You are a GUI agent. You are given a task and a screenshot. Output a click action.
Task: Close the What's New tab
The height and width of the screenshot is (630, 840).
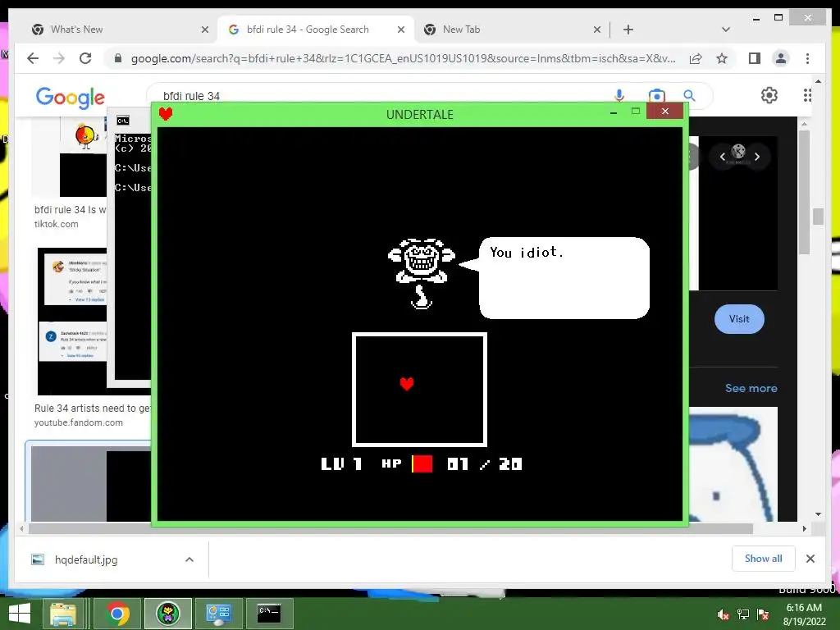point(204,30)
